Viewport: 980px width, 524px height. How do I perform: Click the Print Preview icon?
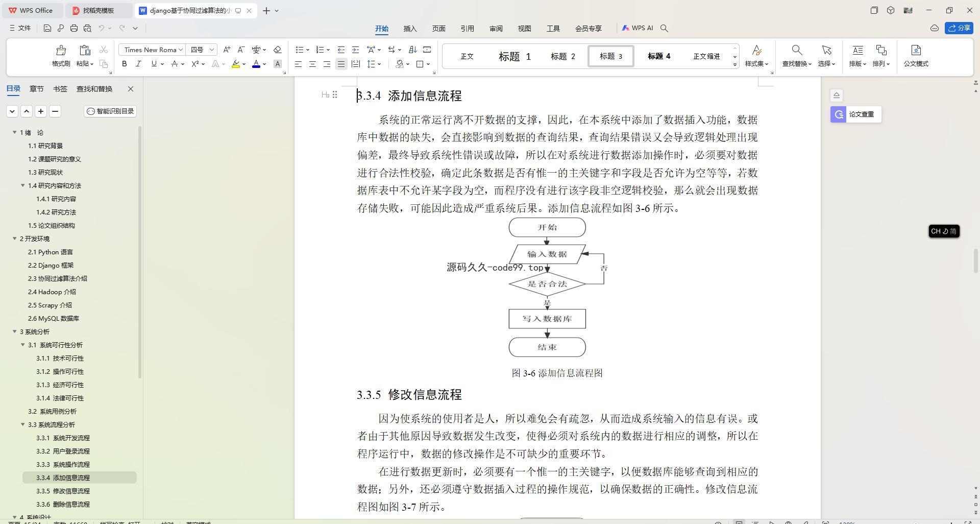click(87, 28)
